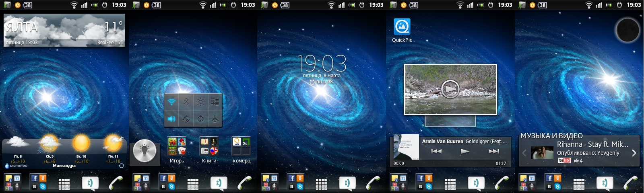Click the Gismeteo logo
This screenshot has height=193, width=644.
point(17,165)
